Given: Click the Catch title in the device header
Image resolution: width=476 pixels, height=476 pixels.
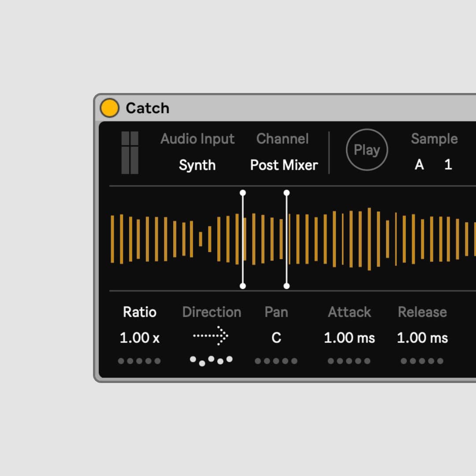Looking at the screenshot, I should point(148,108).
